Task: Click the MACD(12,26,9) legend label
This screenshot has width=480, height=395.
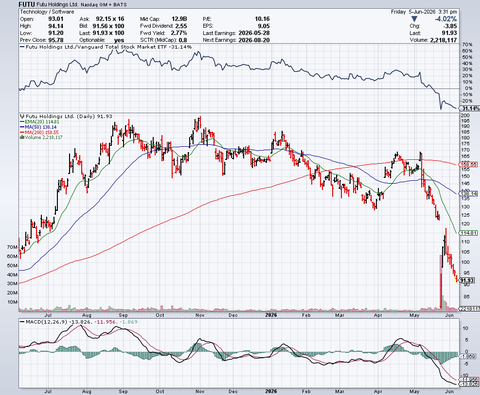Action: click(x=46, y=322)
